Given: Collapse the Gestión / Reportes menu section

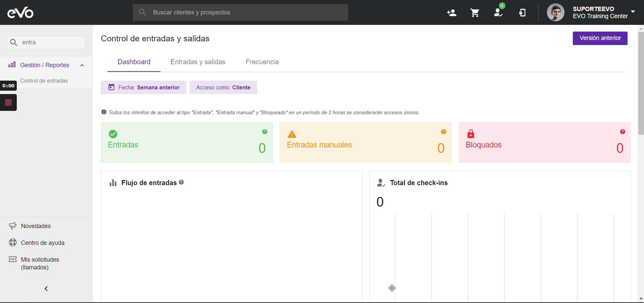Looking at the screenshot, I should (x=82, y=65).
